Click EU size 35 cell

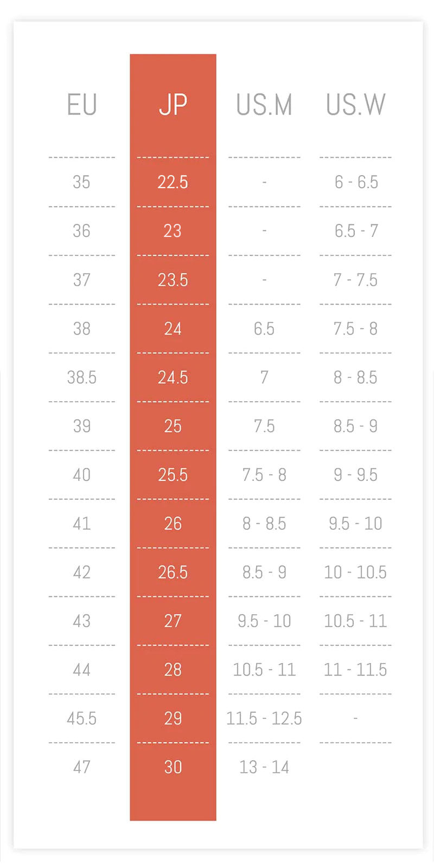click(x=81, y=182)
